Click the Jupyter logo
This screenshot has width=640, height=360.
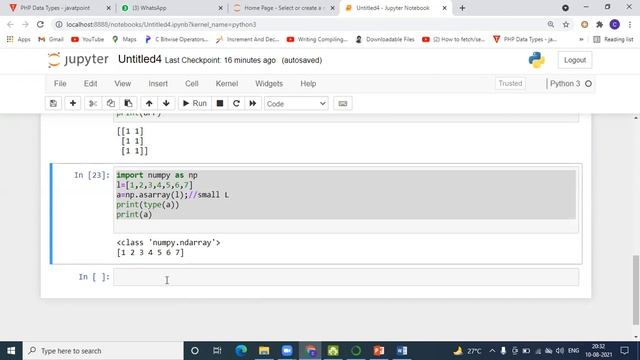78,60
